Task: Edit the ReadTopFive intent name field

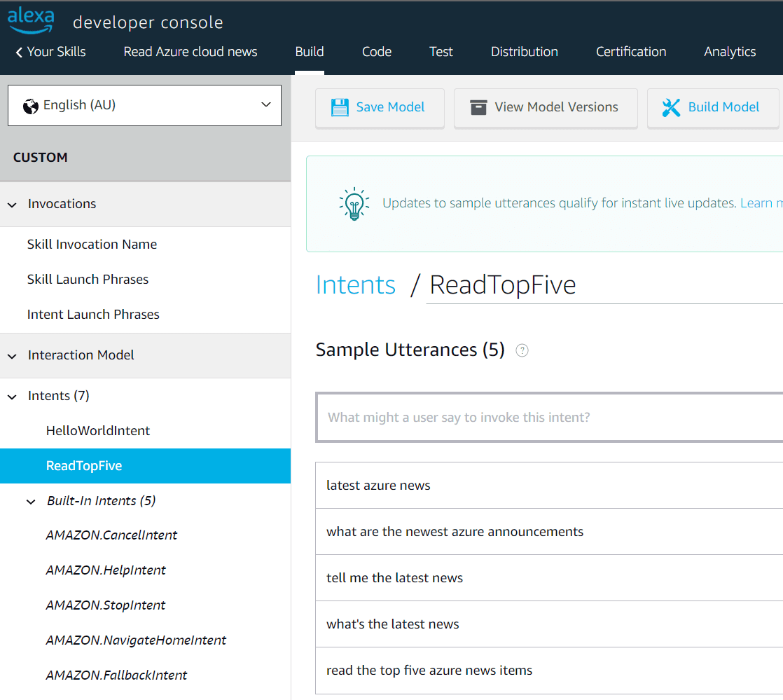Action: pos(604,285)
